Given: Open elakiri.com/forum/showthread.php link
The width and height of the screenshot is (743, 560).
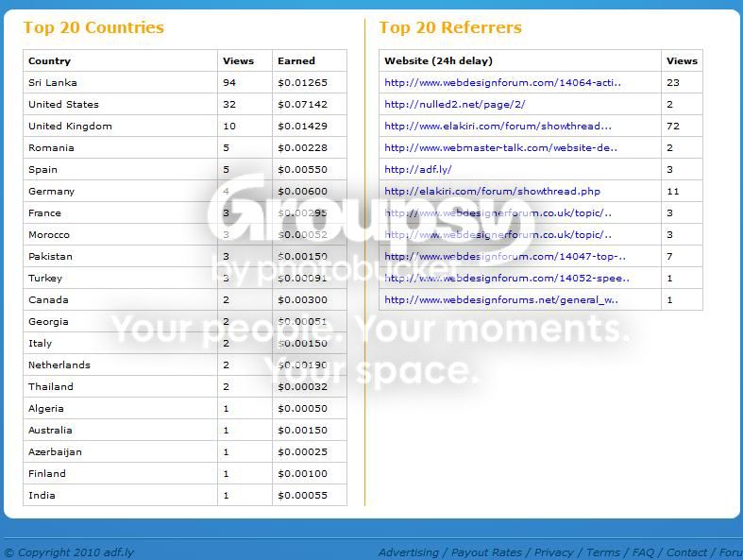Looking at the screenshot, I should [492, 192].
